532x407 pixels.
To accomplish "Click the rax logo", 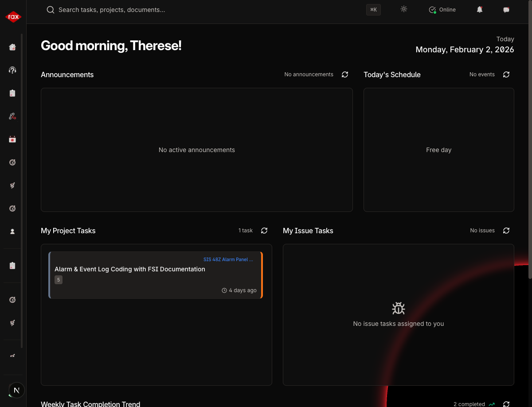I will 13,17.
